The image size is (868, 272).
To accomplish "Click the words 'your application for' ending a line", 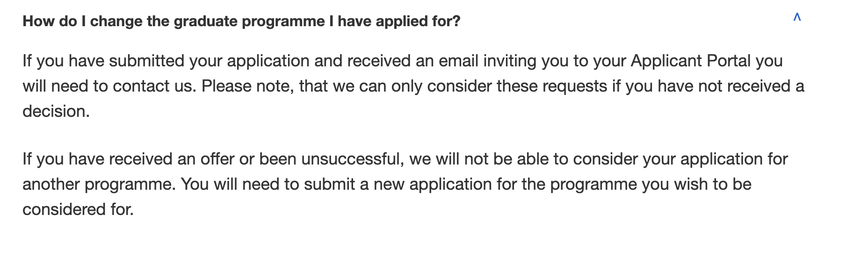I will pyautogui.click(x=716, y=159).
